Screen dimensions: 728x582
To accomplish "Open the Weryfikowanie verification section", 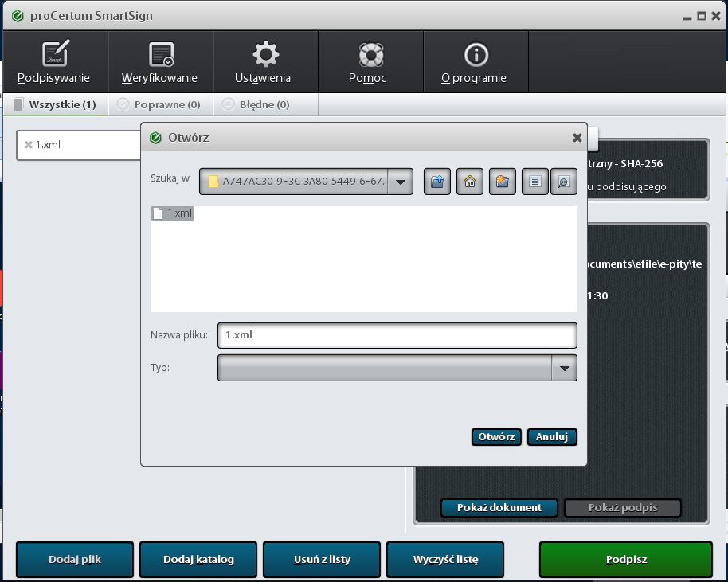I will (159, 63).
